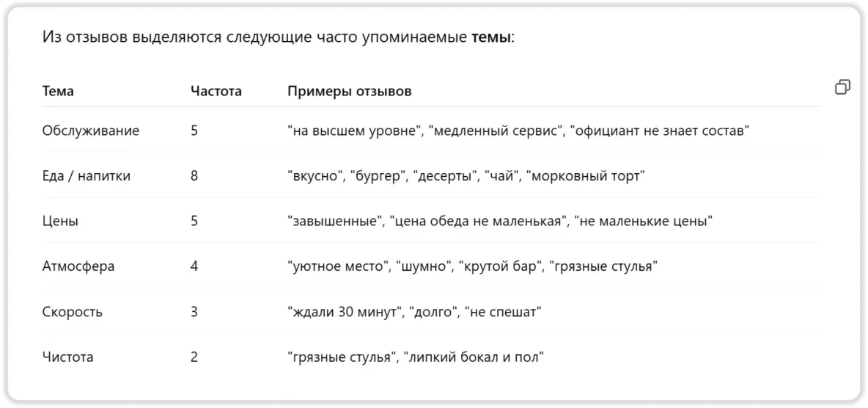Viewport: 868px width, 408px height.
Task: Click the copy table icon
Action: coord(842,87)
